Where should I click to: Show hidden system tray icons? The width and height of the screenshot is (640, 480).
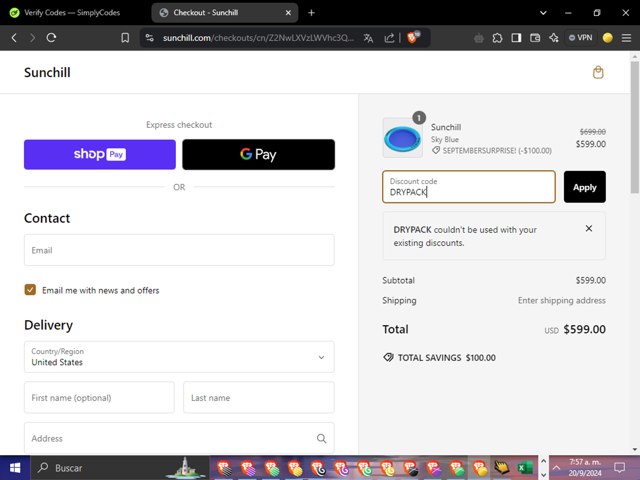(x=556, y=468)
